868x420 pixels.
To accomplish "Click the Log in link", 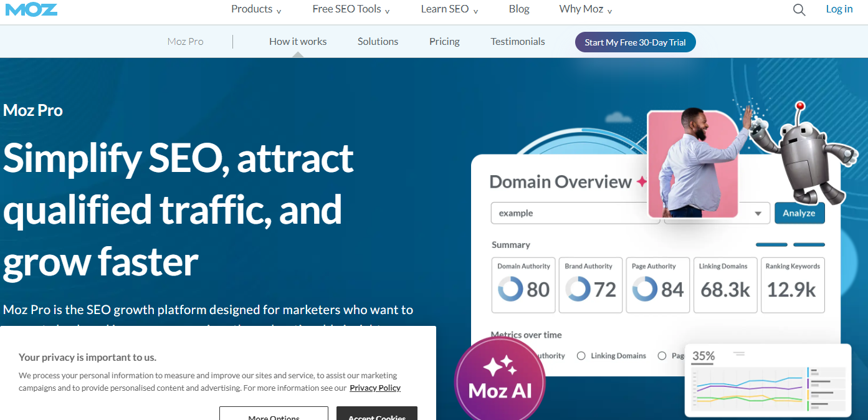I will click(839, 9).
